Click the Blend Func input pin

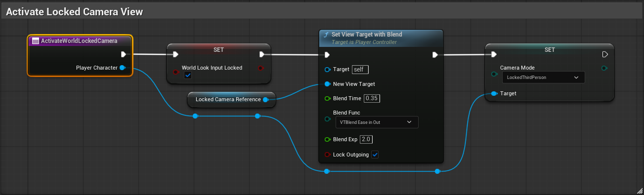click(x=327, y=119)
